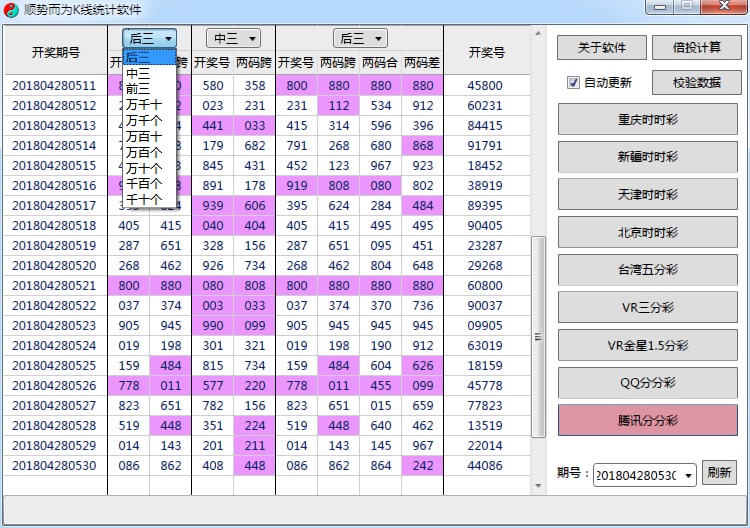The height and width of the screenshot is (528, 750).
Task: Toggle the 自动更新 checkbox
Action: coord(573,83)
